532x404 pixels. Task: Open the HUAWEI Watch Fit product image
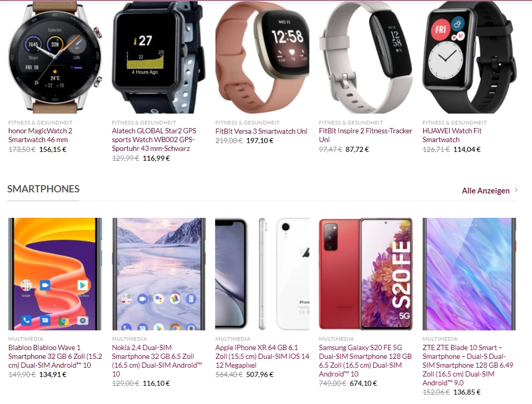[x=470, y=57]
